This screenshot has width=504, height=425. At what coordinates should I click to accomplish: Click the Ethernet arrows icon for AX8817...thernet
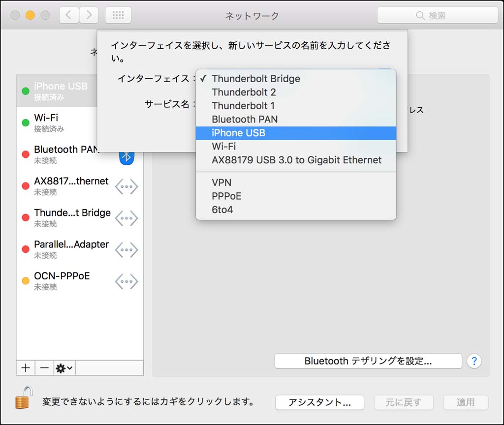click(126, 186)
